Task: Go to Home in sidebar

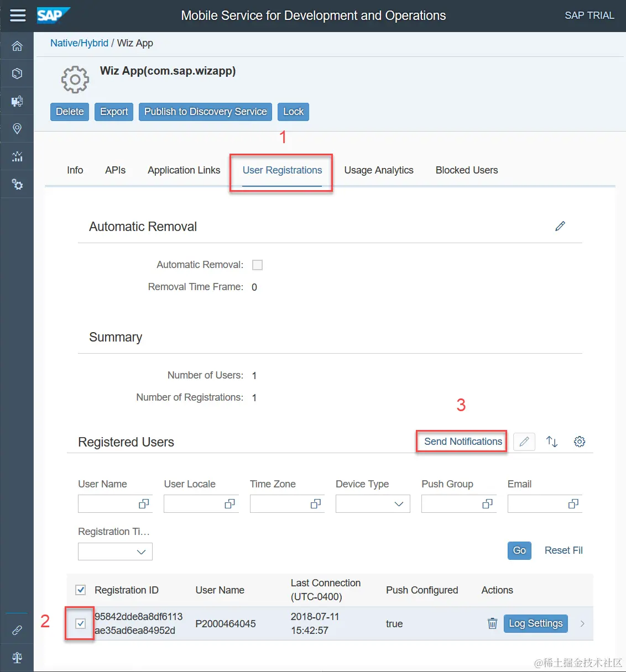Action: click(x=17, y=46)
